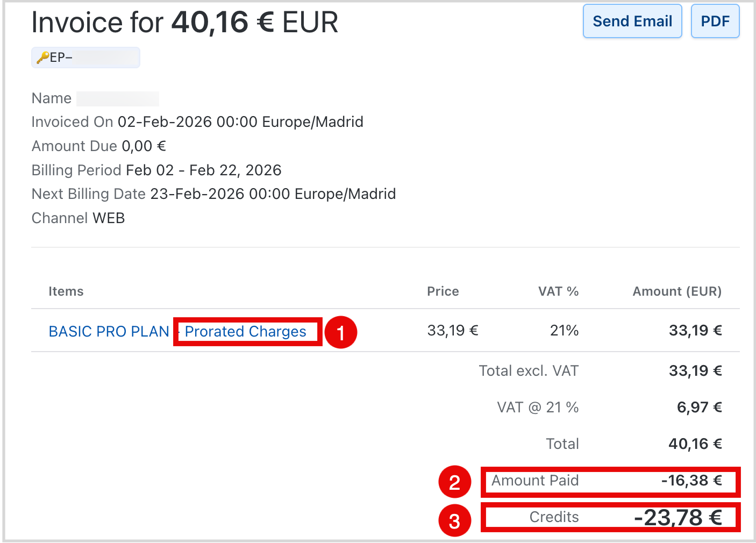Click the red circle marker numbered 2

(x=454, y=482)
